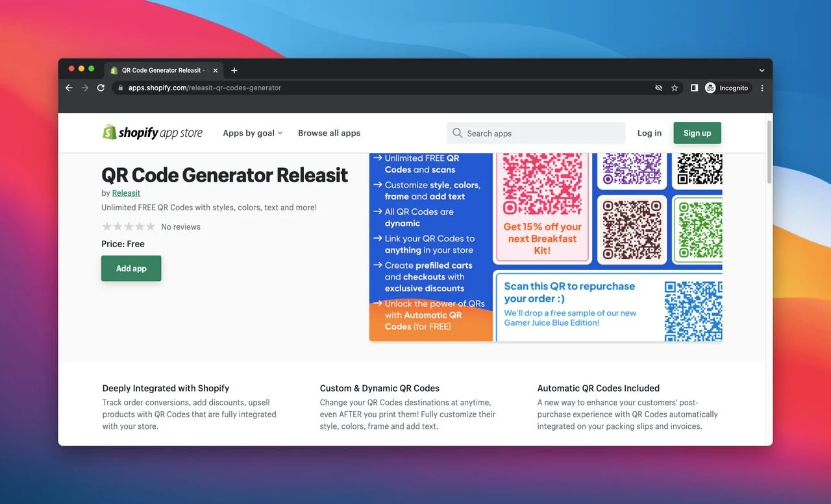Click the tracking-protection eye icon in address bar
The image size is (831, 504).
click(659, 88)
